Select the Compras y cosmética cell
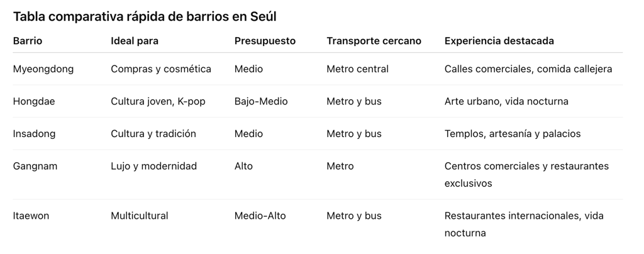Viewport: 644px width, 254px height. pos(161,69)
